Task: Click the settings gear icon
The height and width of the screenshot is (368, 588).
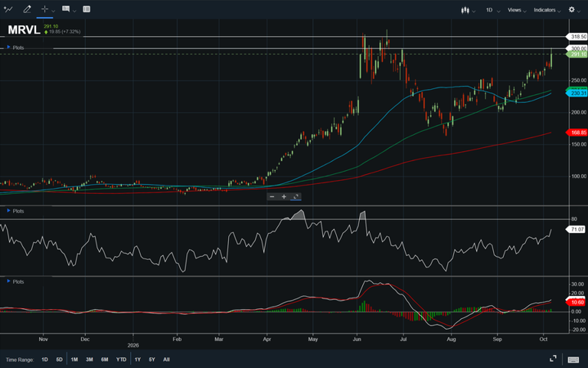Action: point(571,10)
